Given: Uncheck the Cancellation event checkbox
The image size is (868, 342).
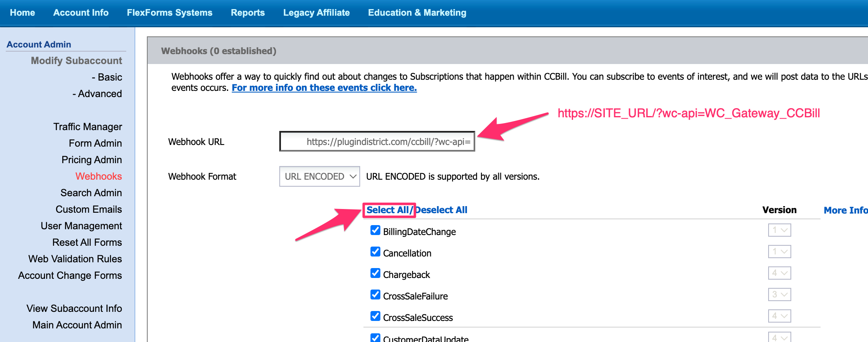Looking at the screenshot, I should click(375, 252).
